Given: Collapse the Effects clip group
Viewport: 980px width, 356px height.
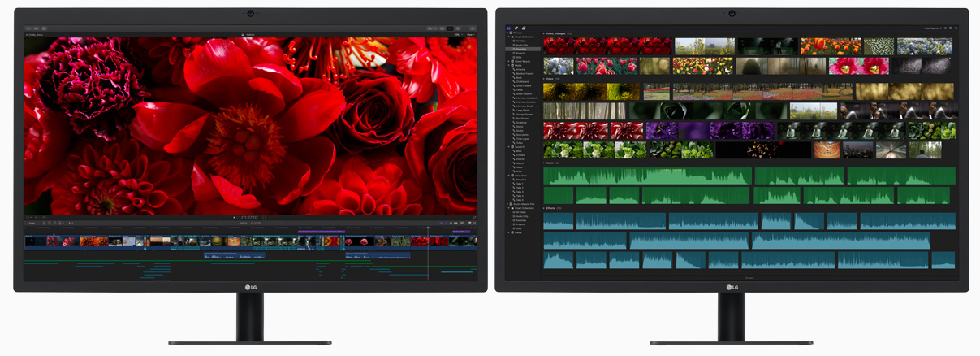Looking at the screenshot, I should tap(544, 208).
